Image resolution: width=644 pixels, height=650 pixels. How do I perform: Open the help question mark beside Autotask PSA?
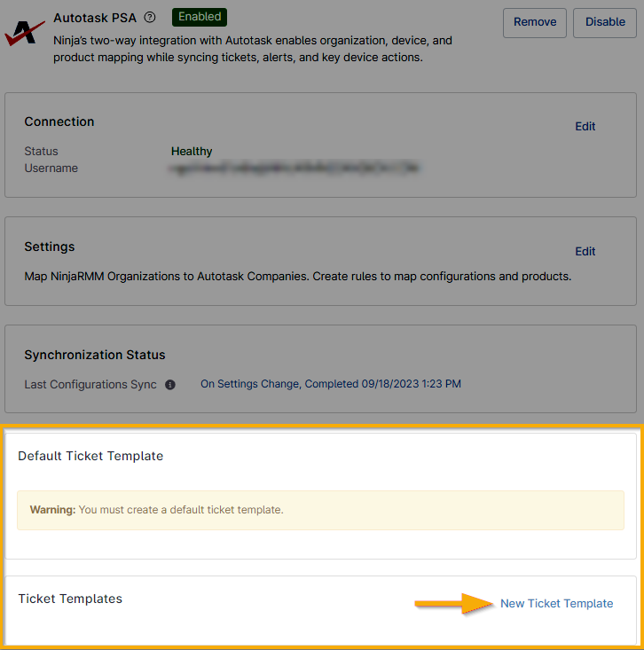[150, 17]
